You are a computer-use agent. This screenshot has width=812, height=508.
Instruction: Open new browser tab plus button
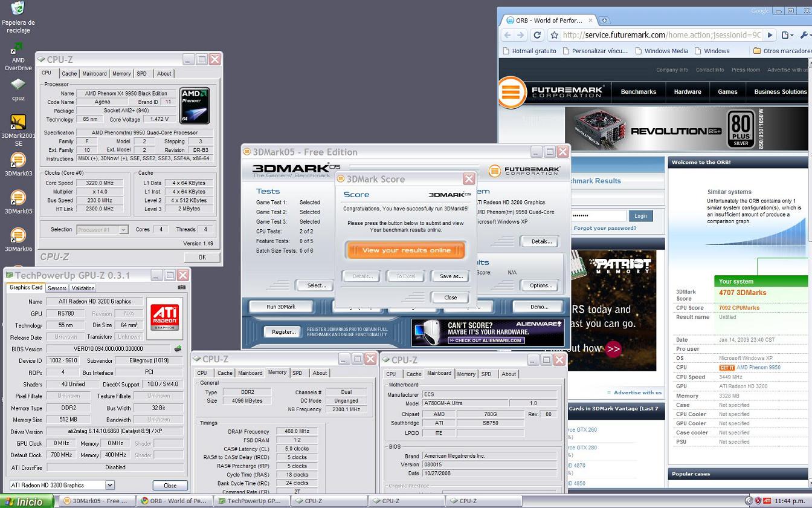tap(604, 20)
